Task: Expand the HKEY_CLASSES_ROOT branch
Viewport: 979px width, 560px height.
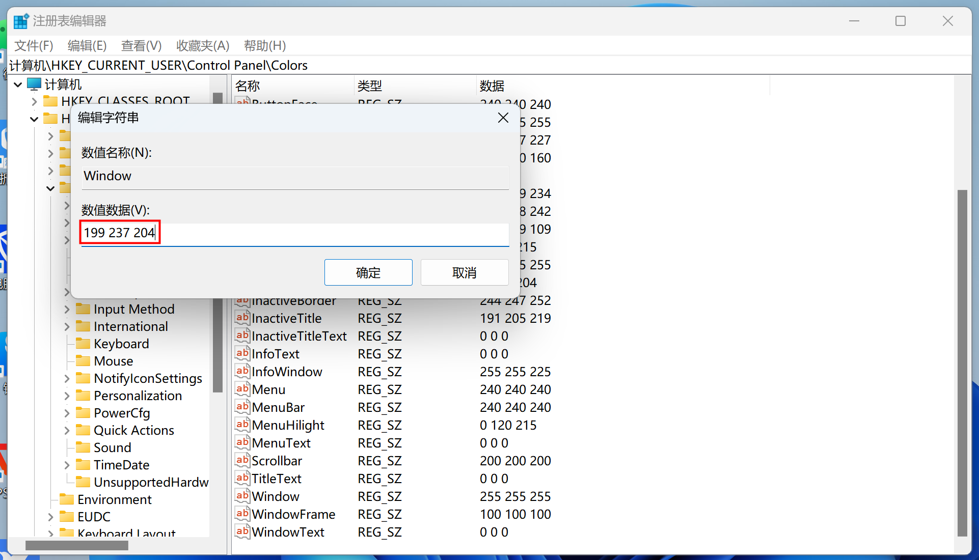Action: [34, 101]
